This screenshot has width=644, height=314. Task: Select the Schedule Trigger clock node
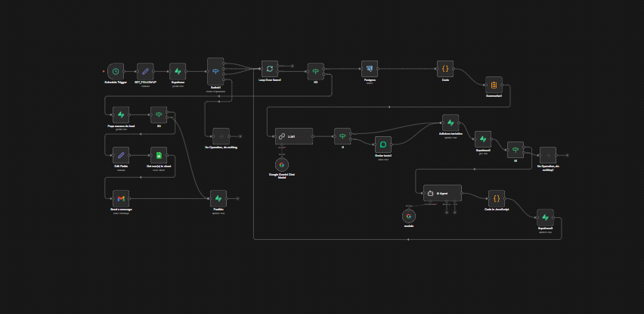coord(115,70)
